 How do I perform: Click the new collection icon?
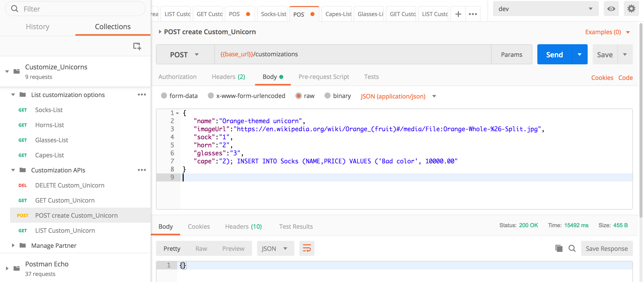pos(137,46)
